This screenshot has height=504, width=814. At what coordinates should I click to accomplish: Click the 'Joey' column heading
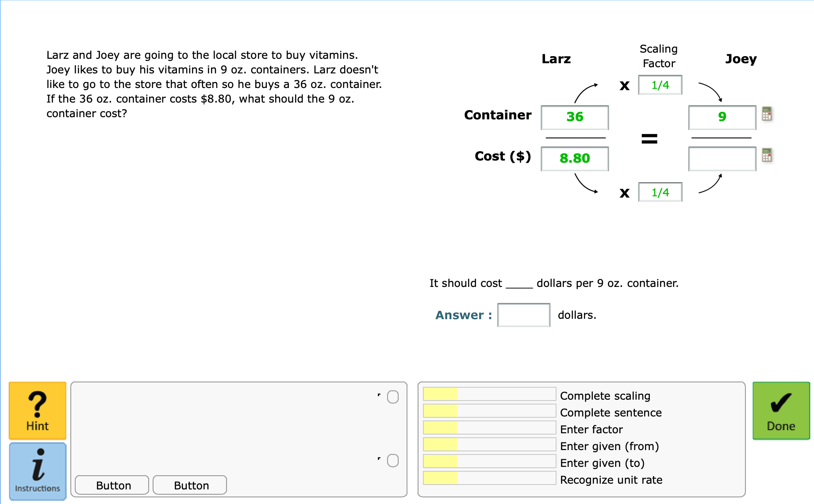click(741, 59)
